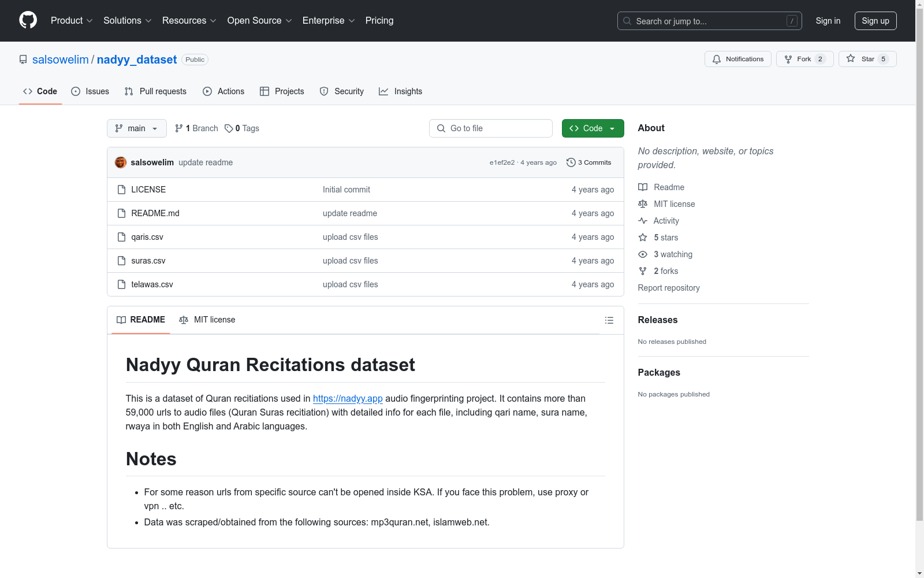Expand the Resources menu
Image resolution: width=924 pixels, height=578 pixels.
tap(189, 21)
